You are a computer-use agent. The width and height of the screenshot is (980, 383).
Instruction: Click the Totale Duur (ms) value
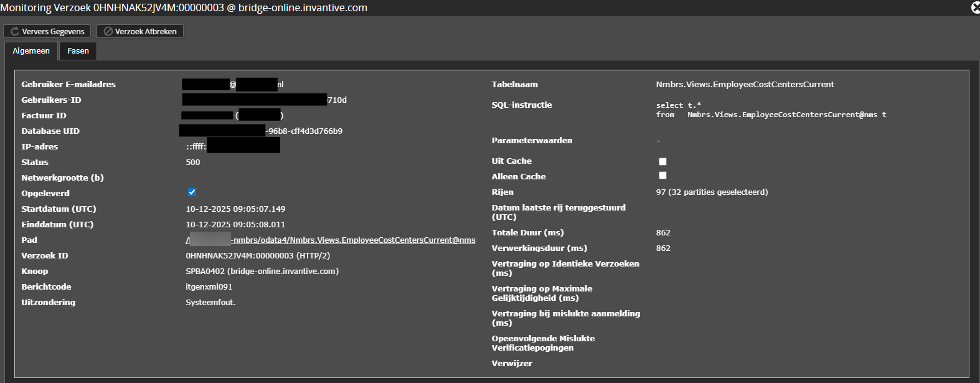(x=663, y=233)
